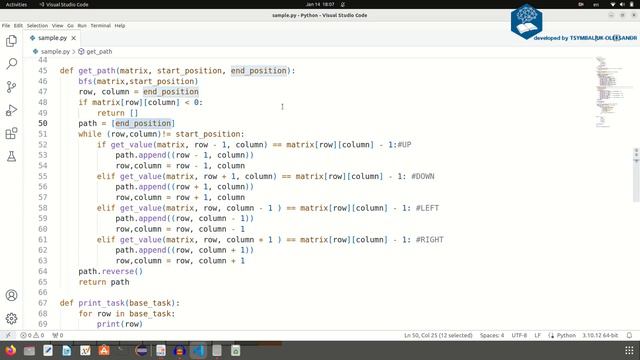Switch to Visual Studio Code in dock
Viewport: 640px width, 360px height.
click(198, 351)
